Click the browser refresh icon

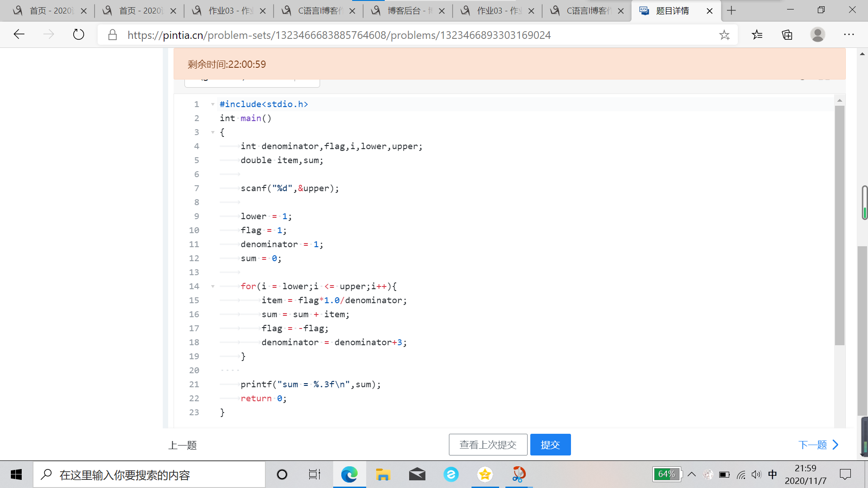pyautogui.click(x=79, y=35)
